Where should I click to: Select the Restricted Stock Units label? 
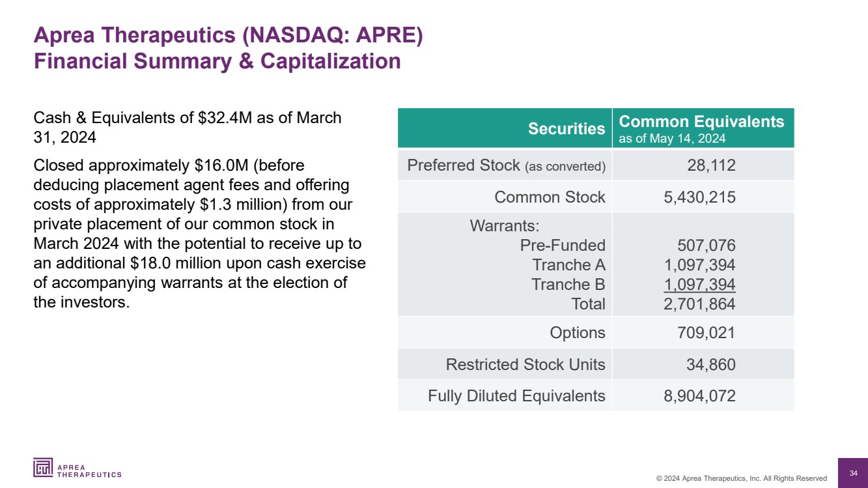point(525,365)
